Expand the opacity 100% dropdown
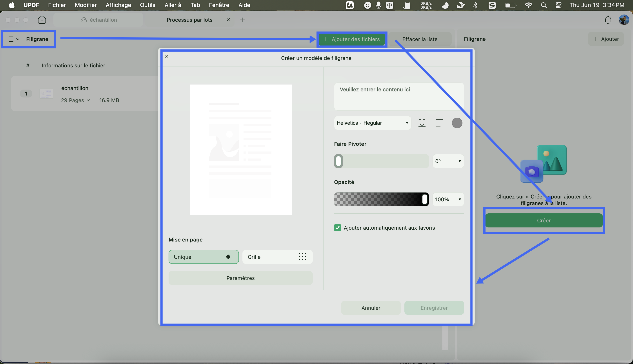 (448, 200)
